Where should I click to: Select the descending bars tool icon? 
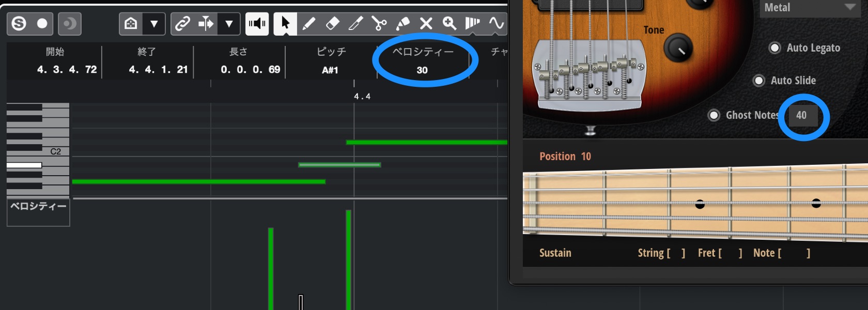[472, 24]
